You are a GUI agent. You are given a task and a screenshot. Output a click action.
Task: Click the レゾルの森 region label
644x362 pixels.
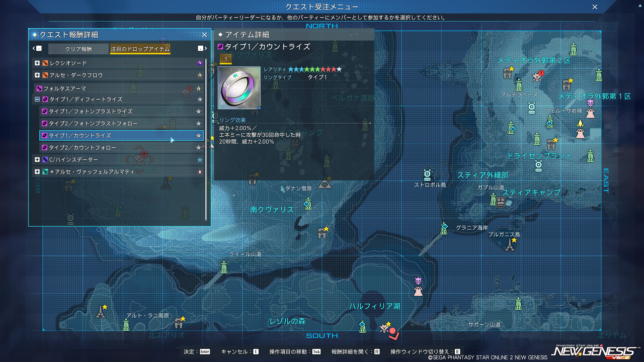coord(287,321)
